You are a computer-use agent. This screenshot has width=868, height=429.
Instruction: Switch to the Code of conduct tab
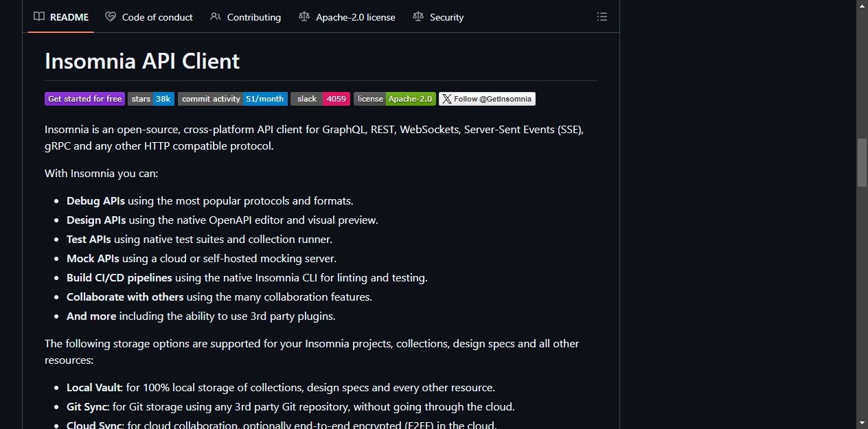tap(149, 17)
